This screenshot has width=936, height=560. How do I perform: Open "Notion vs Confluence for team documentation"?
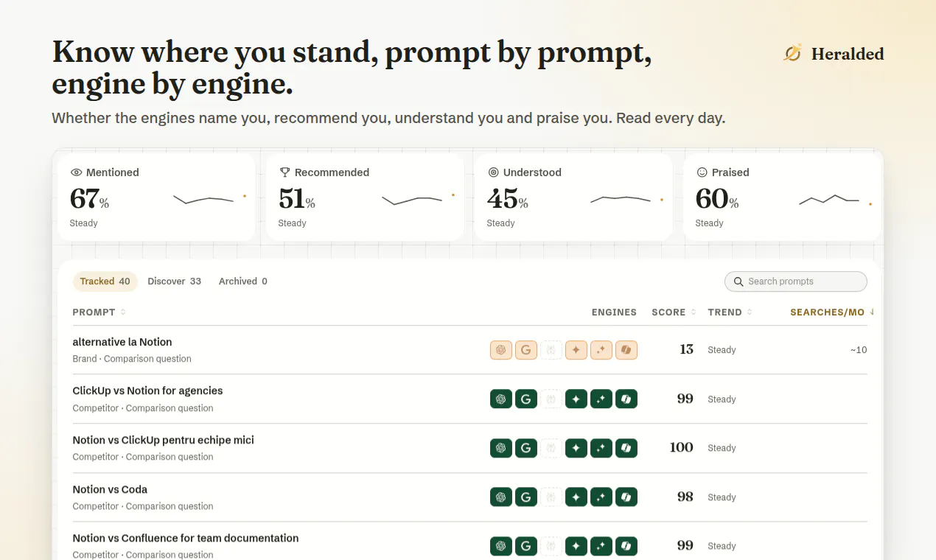[x=186, y=538]
